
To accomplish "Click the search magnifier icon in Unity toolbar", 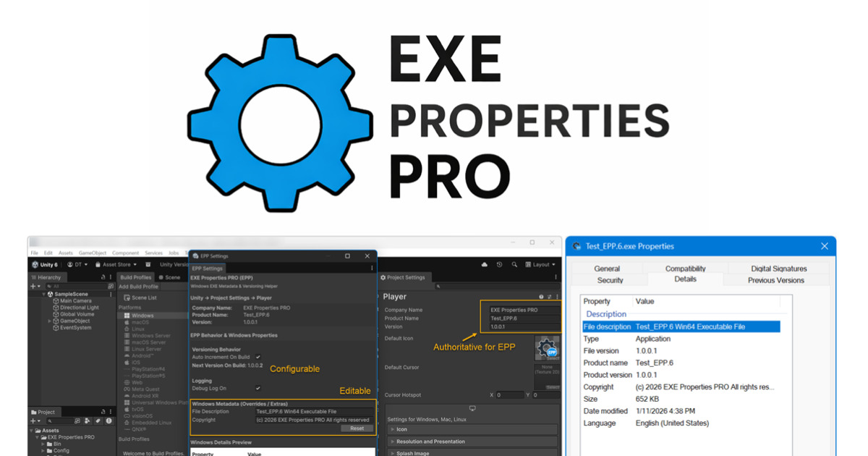I will pos(514,265).
